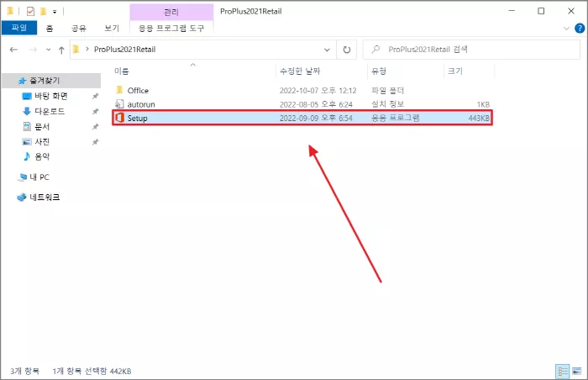Sort by the 크기 column header
This screenshot has width=588, height=380.
click(455, 71)
